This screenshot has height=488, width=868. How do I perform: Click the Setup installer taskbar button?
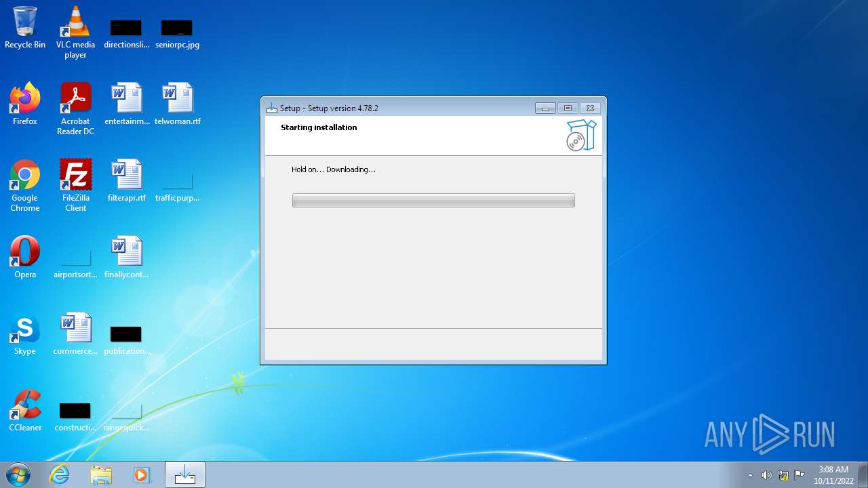point(185,474)
